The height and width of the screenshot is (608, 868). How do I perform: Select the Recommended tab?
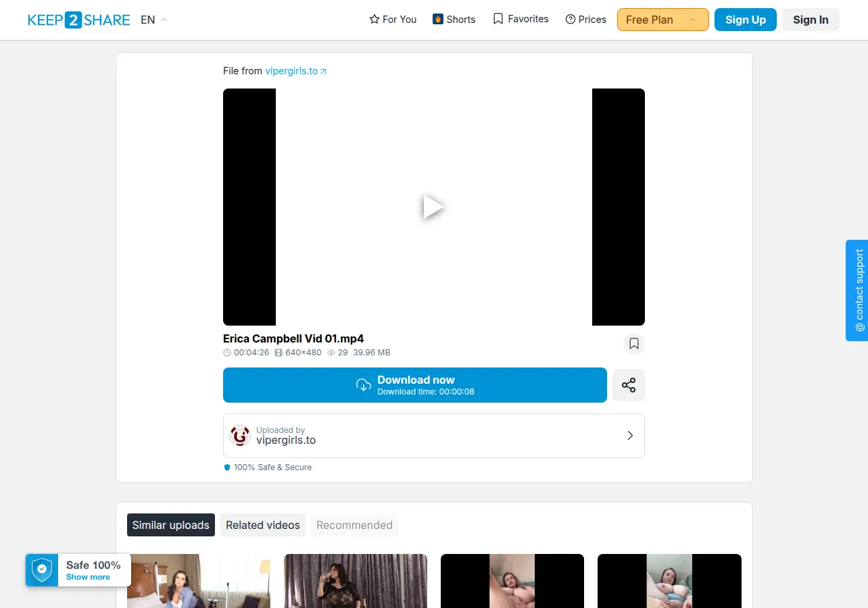click(354, 525)
